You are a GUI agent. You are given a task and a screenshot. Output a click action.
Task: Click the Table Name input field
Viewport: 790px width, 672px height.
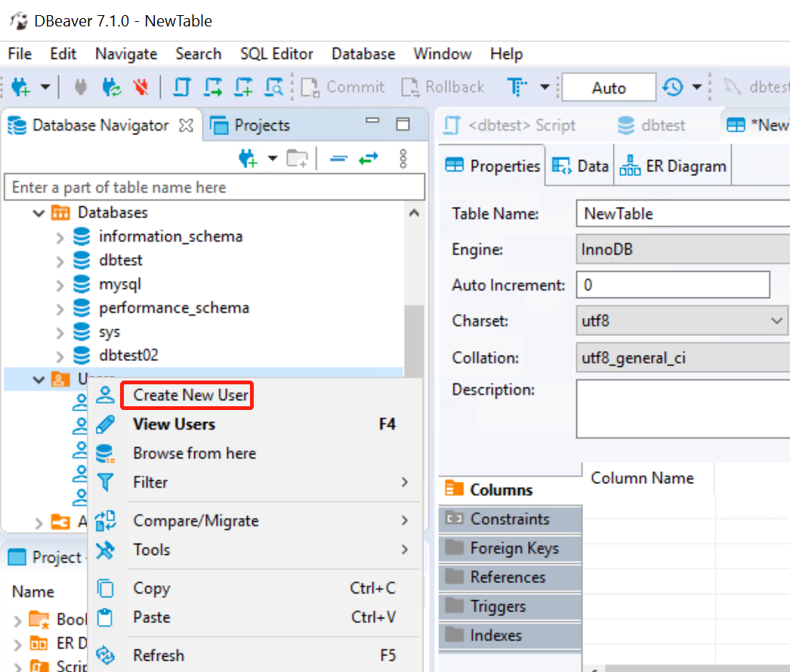point(680,214)
